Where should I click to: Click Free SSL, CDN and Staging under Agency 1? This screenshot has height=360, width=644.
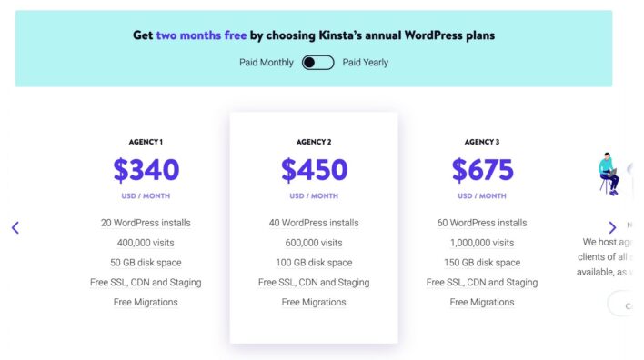146,283
